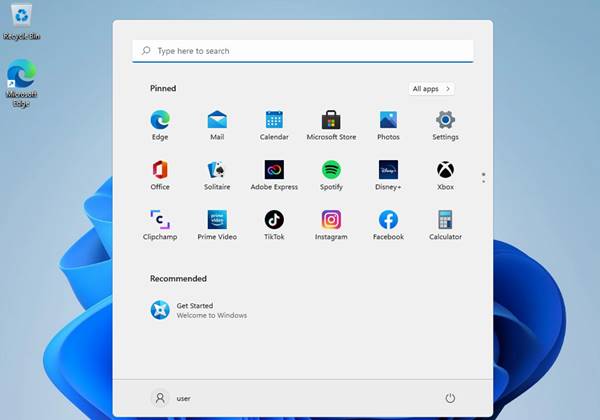The height and width of the screenshot is (420, 600).
Task: Launch the Photos app
Action: tap(388, 125)
